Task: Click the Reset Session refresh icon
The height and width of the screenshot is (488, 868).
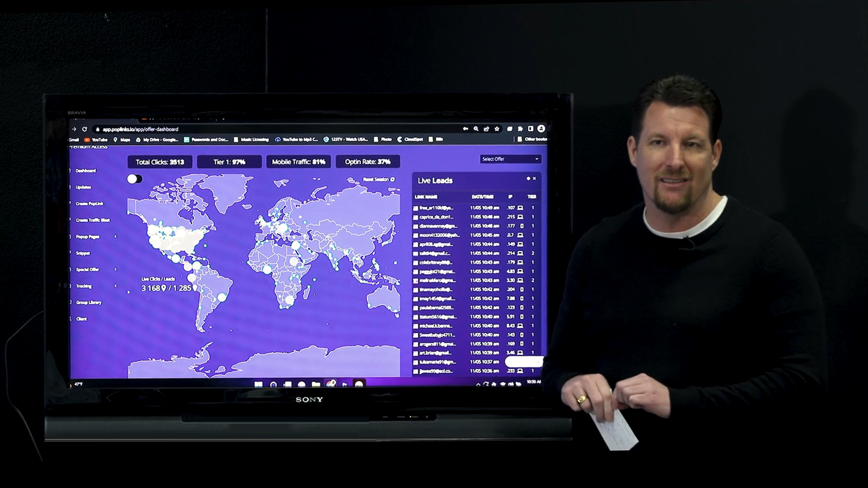Action: 393,180
